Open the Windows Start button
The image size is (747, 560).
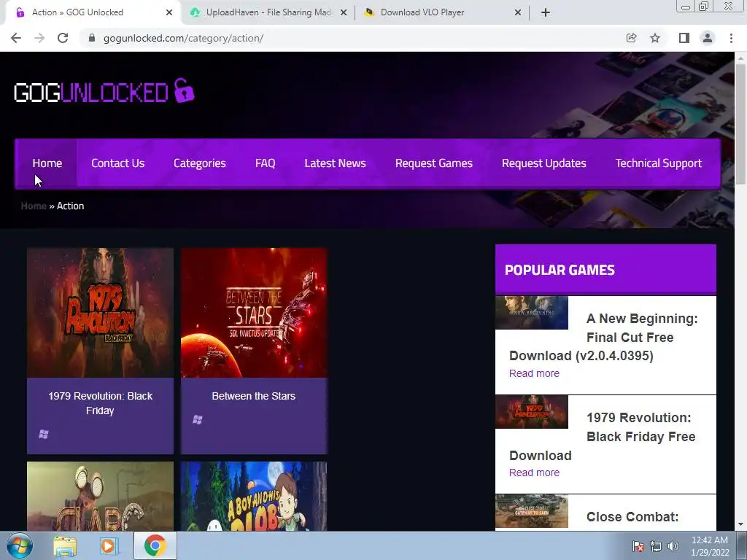coord(20,545)
